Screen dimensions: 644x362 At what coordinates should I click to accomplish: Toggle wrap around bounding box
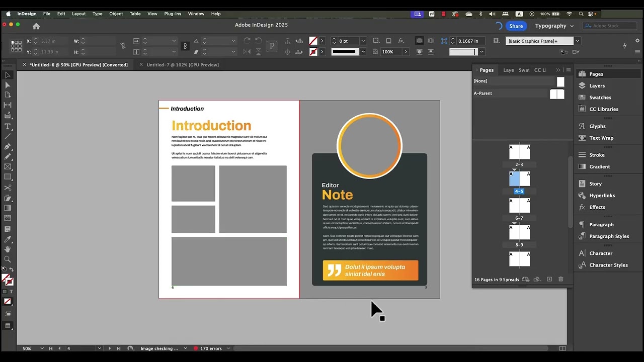point(431,41)
